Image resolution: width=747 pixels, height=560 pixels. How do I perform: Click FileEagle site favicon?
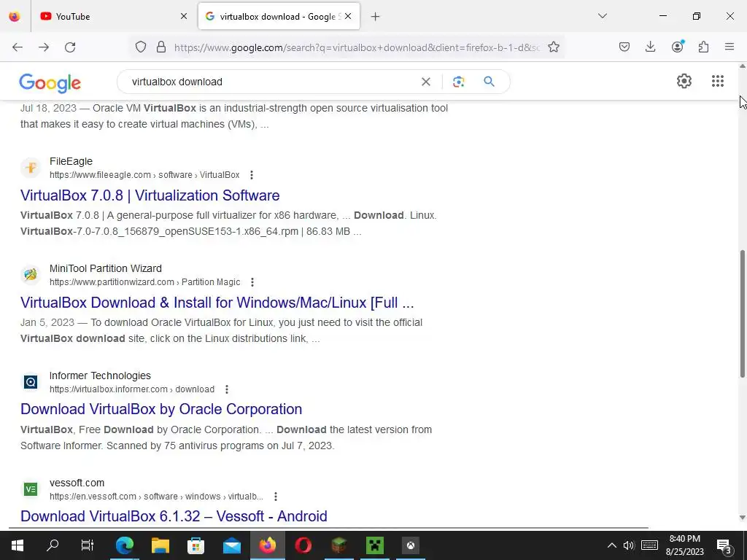pos(31,168)
